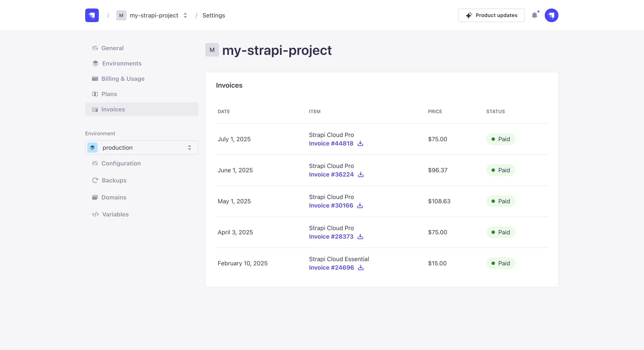Switch to the Invoices section
The width and height of the screenshot is (644, 350).
(113, 109)
